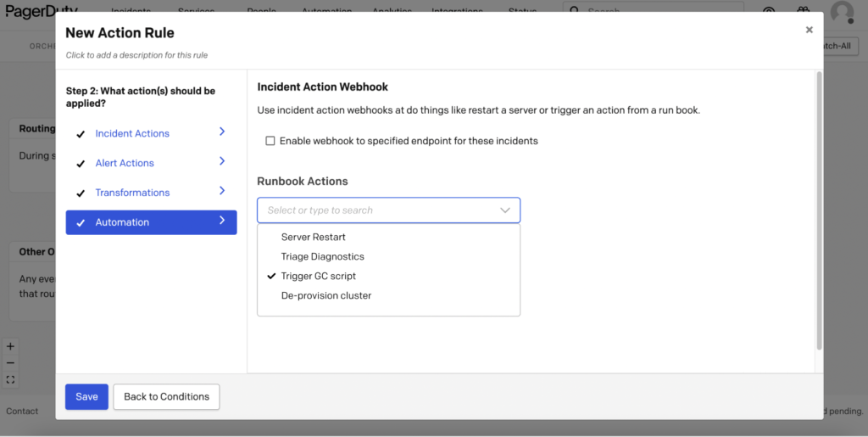Screen dimensions: 868x437
Task: Choose the De-provision cluster option
Action: (x=325, y=295)
